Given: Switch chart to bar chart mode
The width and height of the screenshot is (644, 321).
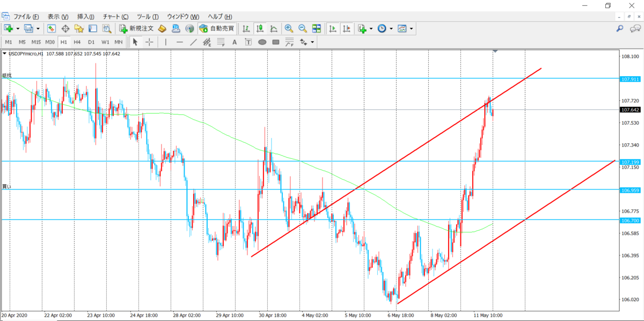Looking at the screenshot, I should [x=246, y=28].
